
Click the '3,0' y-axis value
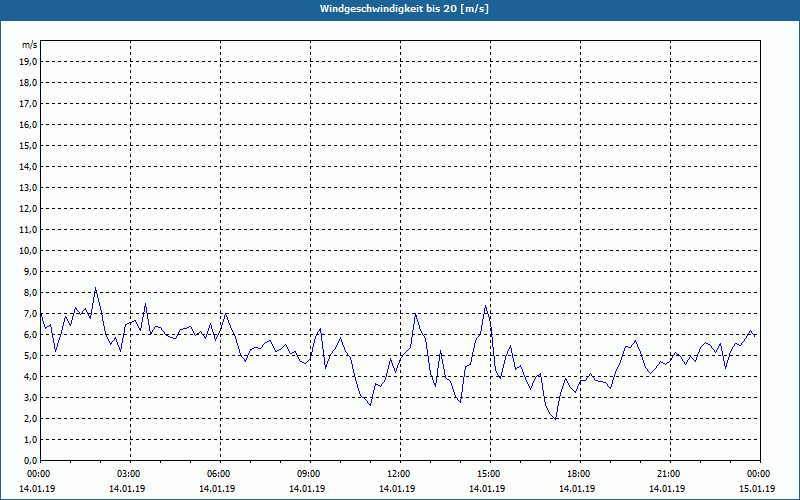pos(30,397)
